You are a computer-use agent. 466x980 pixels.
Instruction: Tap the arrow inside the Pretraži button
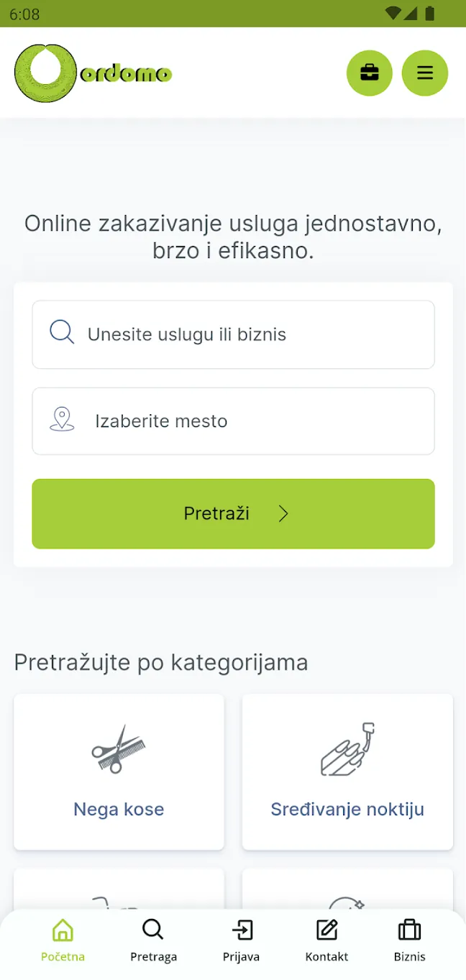point(283,513)
